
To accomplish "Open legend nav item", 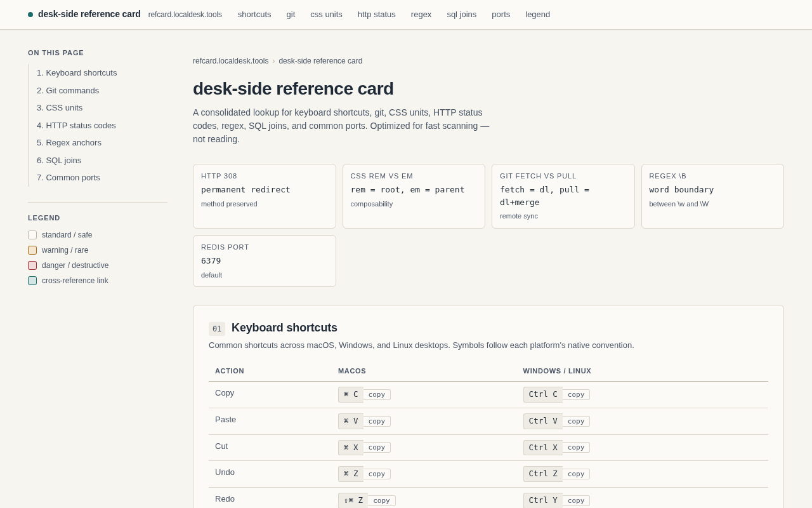I will coord(537,14).
